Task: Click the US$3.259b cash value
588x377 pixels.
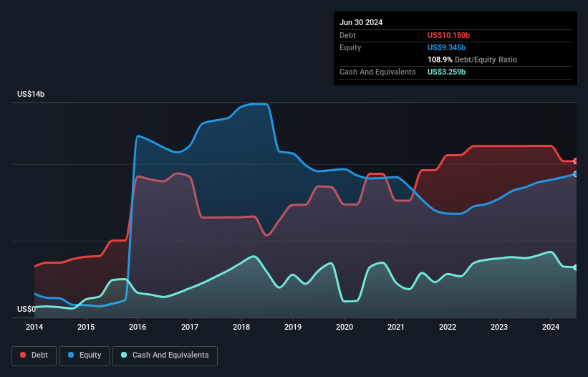Action: [446, 72]
